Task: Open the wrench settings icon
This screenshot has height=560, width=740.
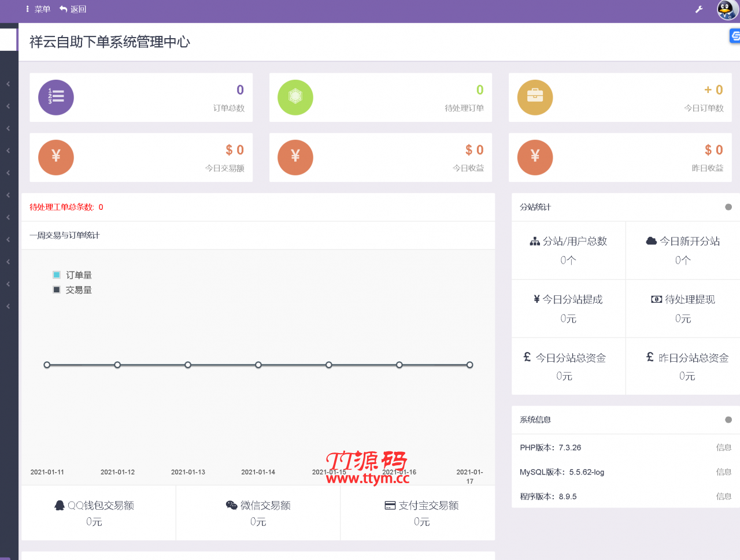Action: [699, 9]
